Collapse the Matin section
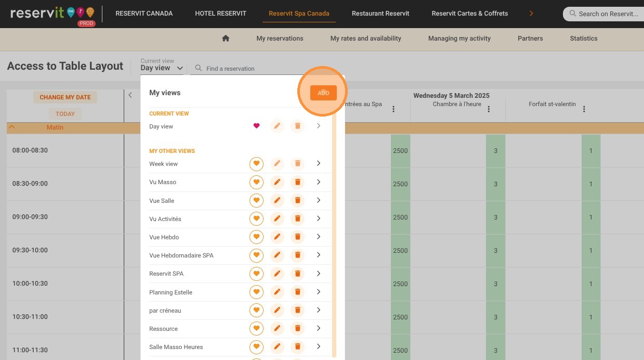This screenshot has width=644, height=360. [x=12, y=127]
